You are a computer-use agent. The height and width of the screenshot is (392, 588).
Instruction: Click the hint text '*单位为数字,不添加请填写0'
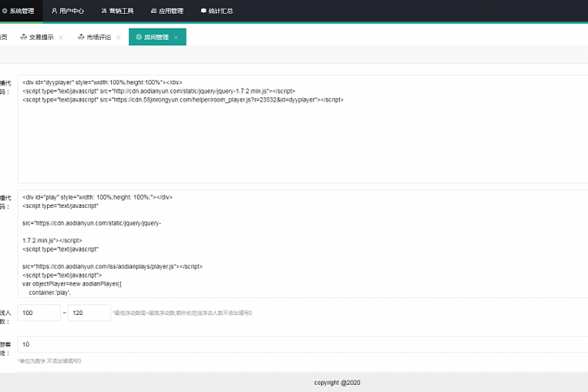coord(50,361)
